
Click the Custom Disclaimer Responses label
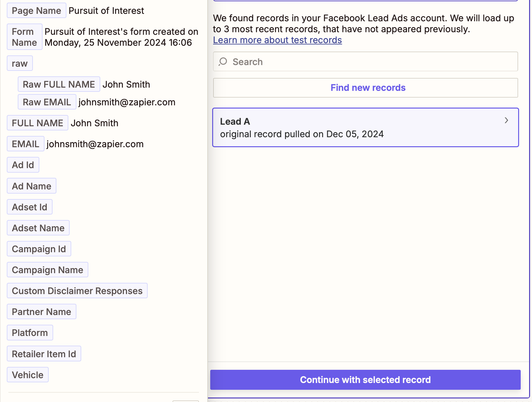[77, 291]
